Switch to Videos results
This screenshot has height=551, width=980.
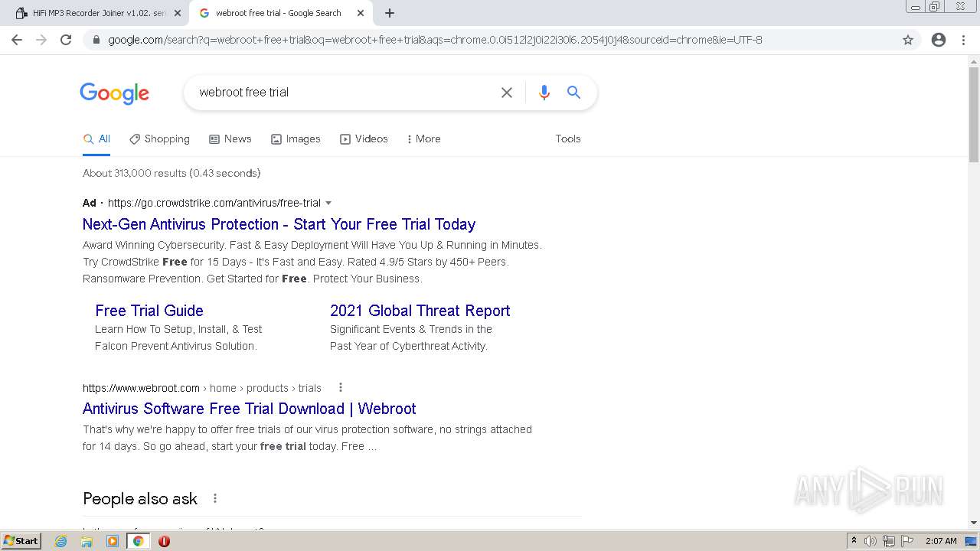click(364, 139)
